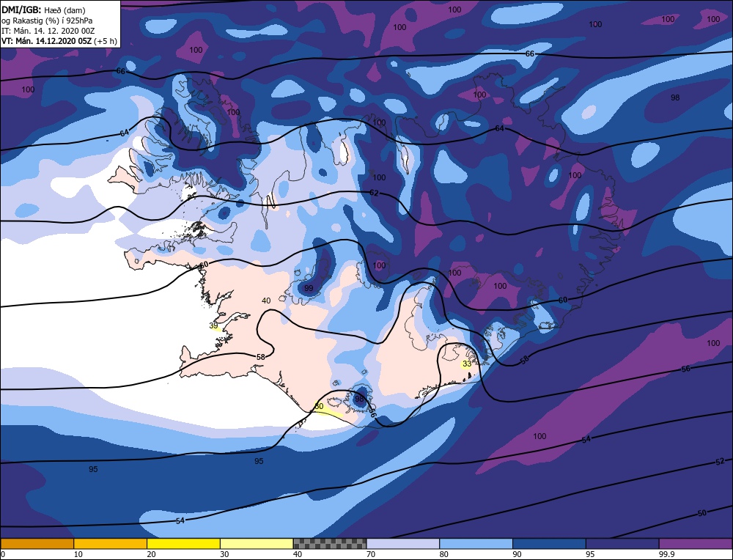This screenshot has height=560, width=733.
Task: Click the '62' height contour label
Action: [x=374, y=193]
